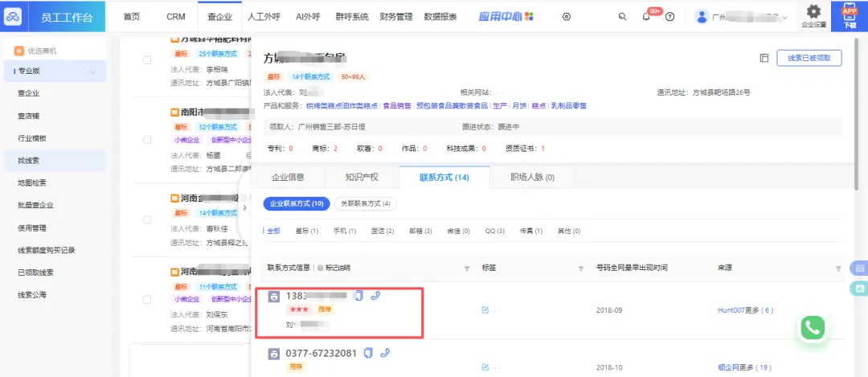
Task: Click the green floating phone call button
Action: [812, 328]
